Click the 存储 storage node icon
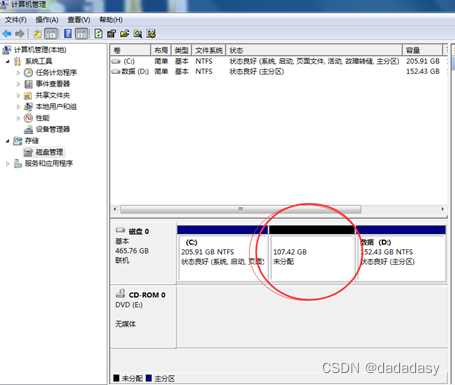Image resolution: width=455 pixels, height=385 pixels. [x=18, y=141]
